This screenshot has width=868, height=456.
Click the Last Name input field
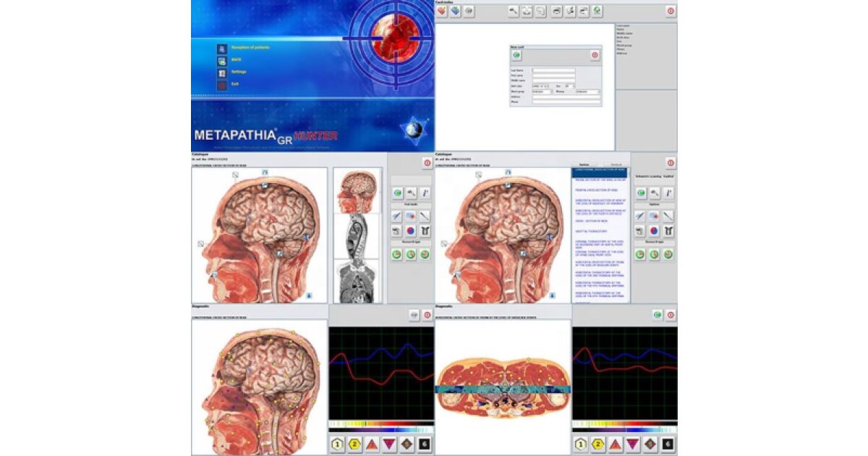point(553,70)
